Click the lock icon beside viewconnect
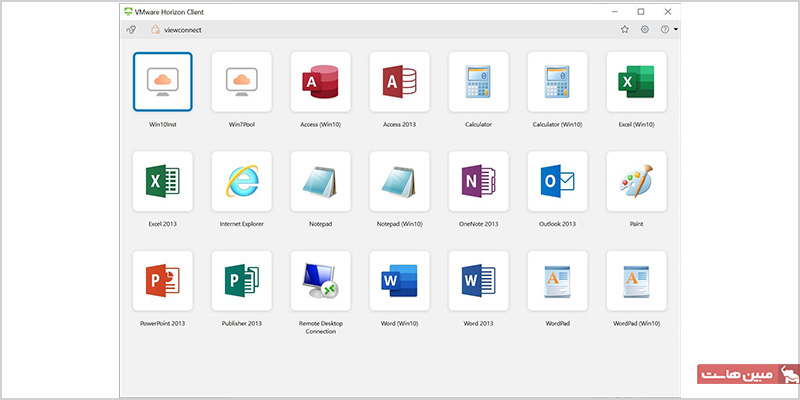The image size is (800, 400). click(x=155, y=30)
